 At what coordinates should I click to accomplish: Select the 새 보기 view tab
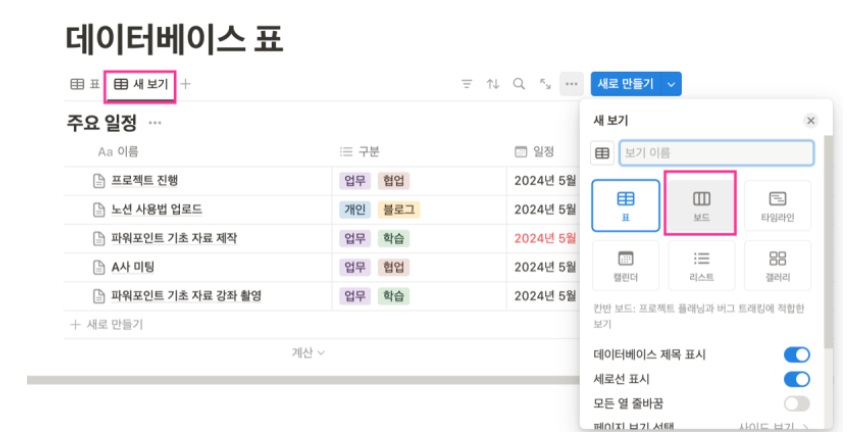click(x=140, y=84)
